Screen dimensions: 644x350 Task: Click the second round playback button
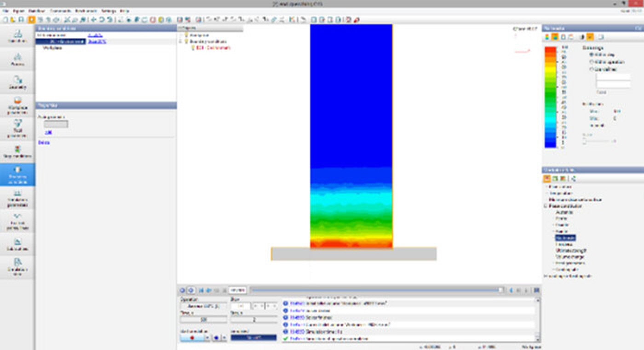pyautogui.click(x=191, y=290)
